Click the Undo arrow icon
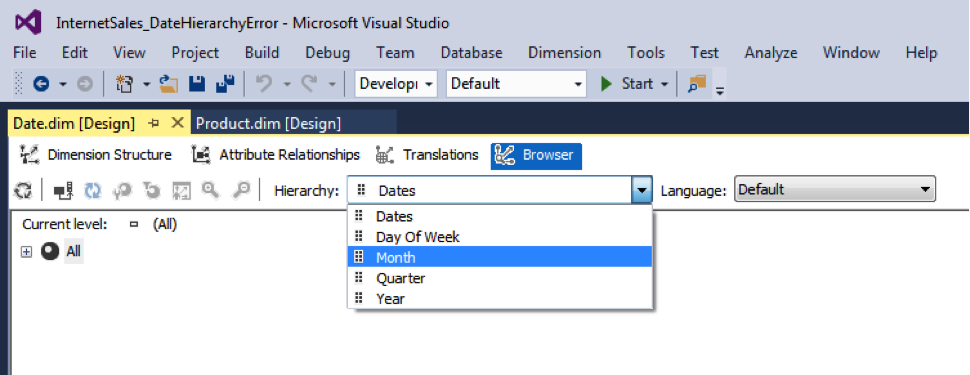Screen dimensions: 970x375 [x=264, y=84]
